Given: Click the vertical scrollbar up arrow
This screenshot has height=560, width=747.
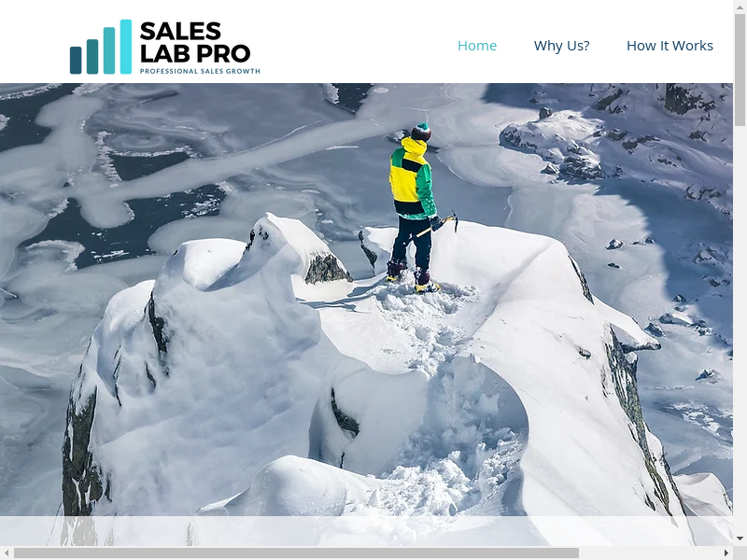Looking at the screenshot, I should 740,6.
